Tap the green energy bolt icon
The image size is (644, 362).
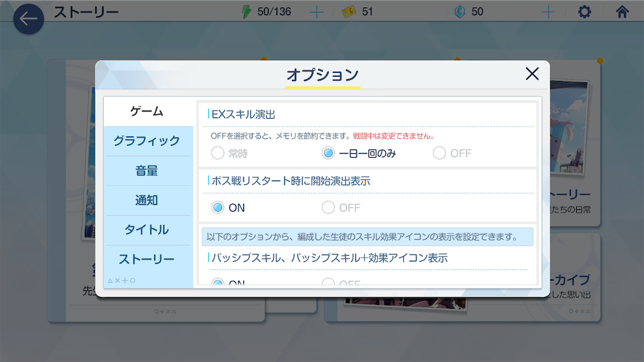click(246, 11)
